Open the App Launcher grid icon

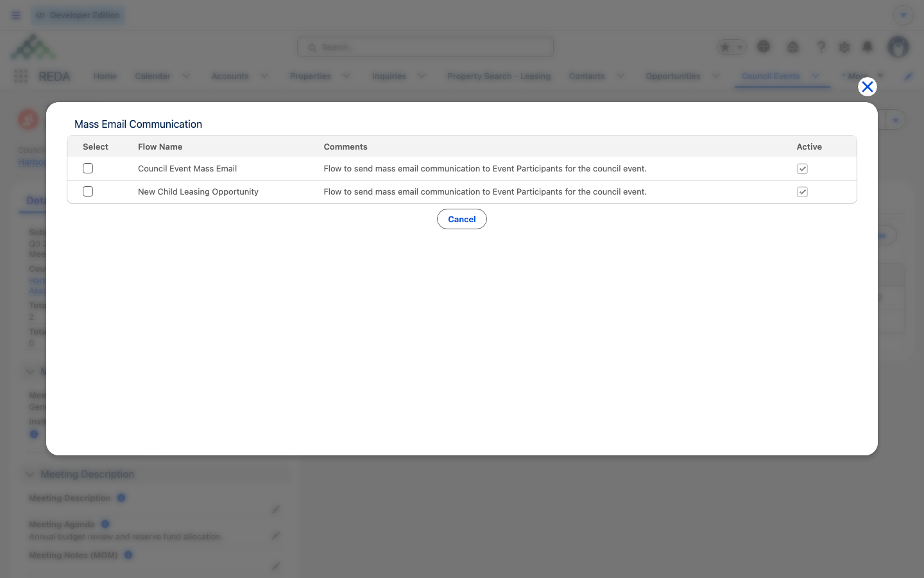[21, 76]
